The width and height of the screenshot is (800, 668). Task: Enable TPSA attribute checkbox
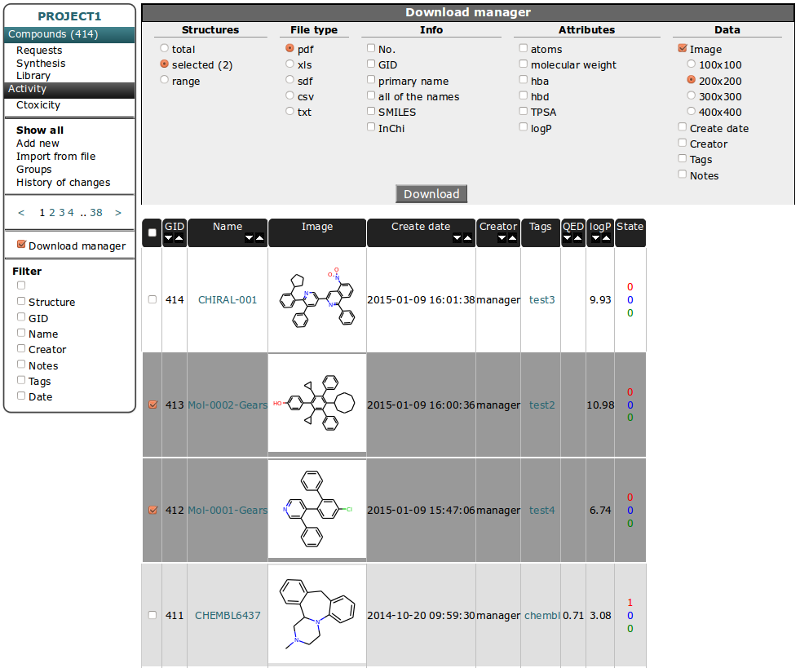523,111
